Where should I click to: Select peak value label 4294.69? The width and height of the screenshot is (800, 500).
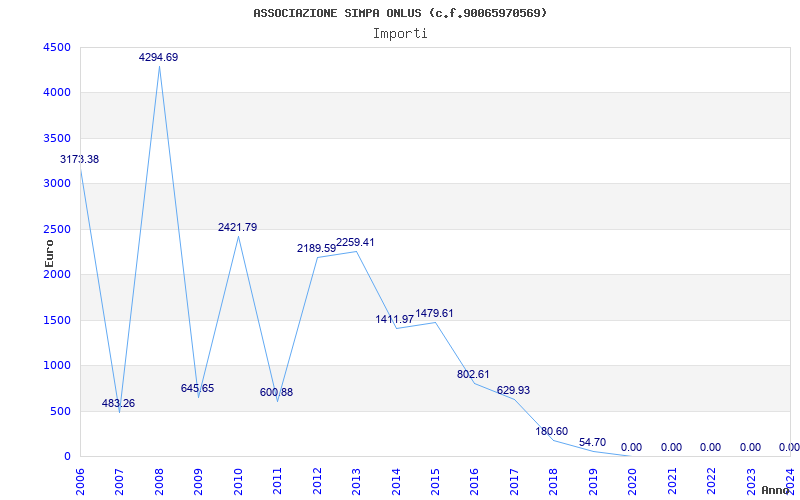[x=159, y=58]
